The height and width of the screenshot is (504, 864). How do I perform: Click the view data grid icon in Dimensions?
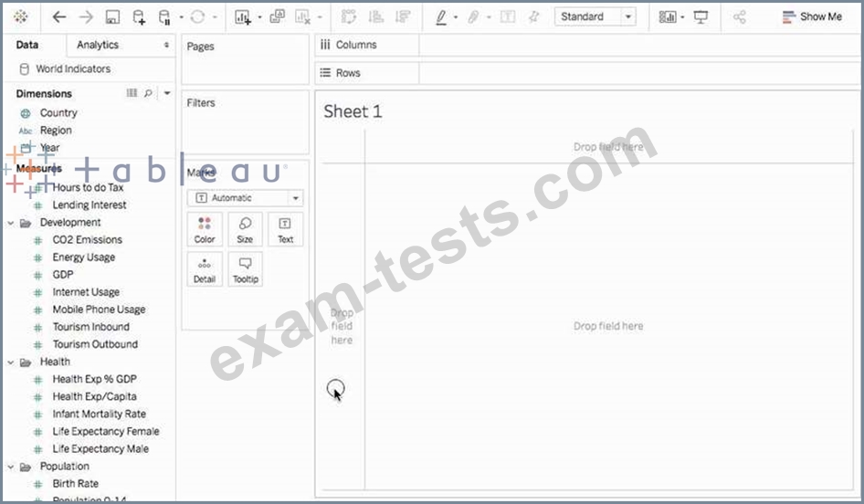(132, 93)
